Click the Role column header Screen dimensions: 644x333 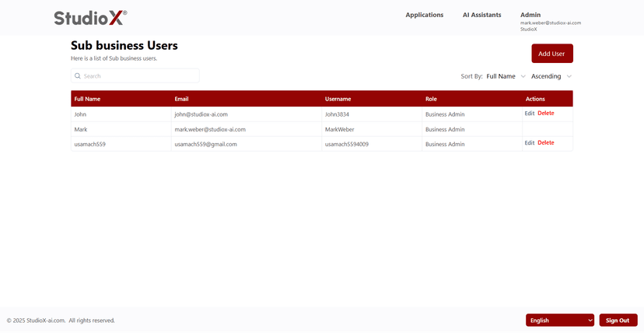pos(431,99)
